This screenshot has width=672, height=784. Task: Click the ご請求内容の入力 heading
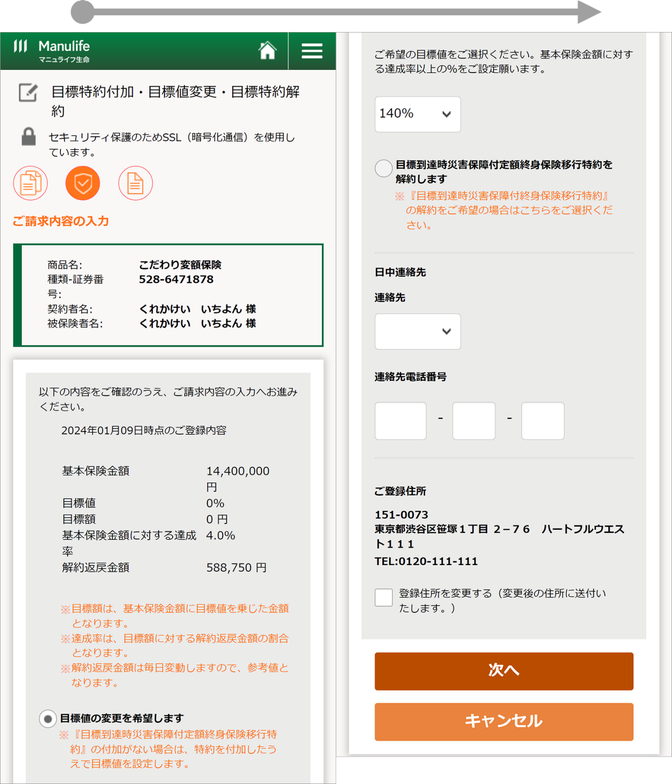click(x=61, y=221)
